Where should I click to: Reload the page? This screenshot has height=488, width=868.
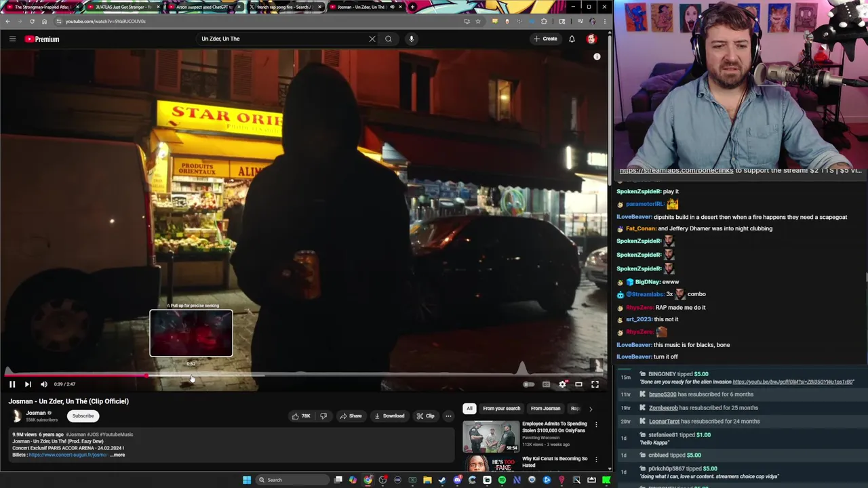tap(32, 21)
